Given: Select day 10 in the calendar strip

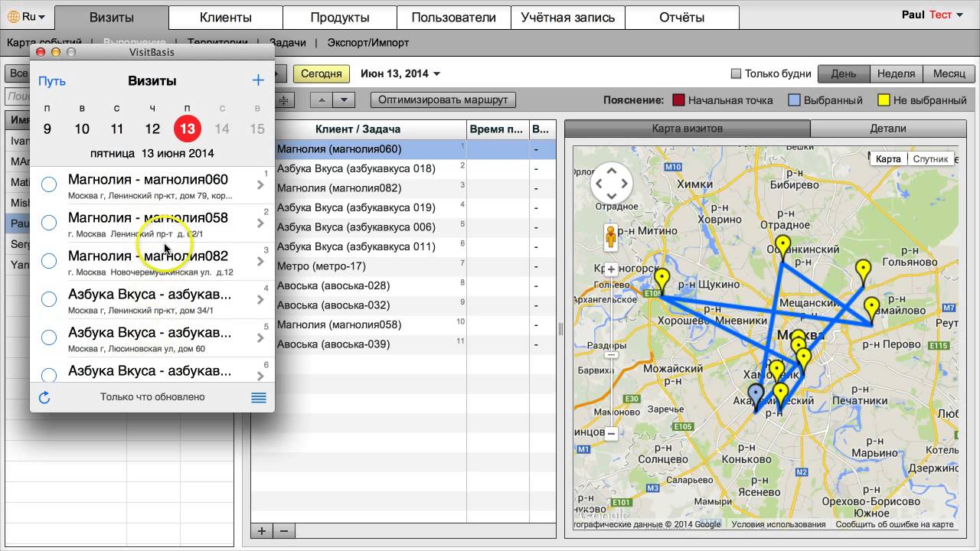Looking at the screenshot, I should click(82, 129).
